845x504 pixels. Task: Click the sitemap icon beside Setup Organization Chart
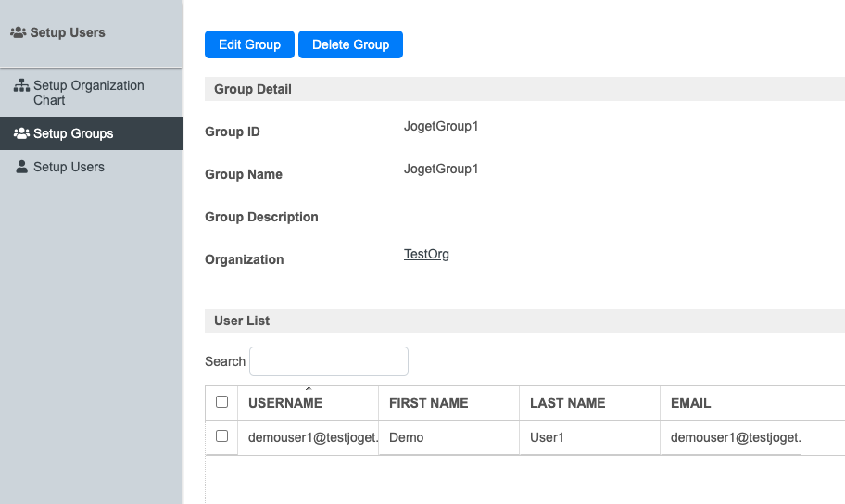click(x=22, y=86)
